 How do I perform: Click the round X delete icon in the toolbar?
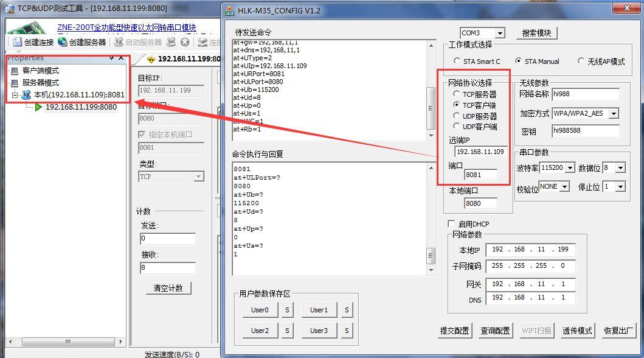[x=185, y=42]
